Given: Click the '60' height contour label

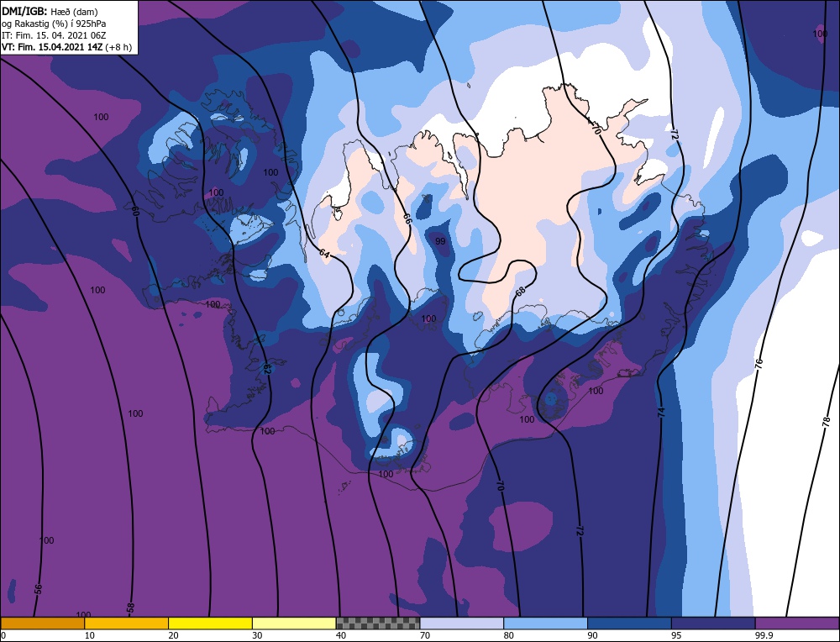Looking at the screenshot, I should (135, 211).
